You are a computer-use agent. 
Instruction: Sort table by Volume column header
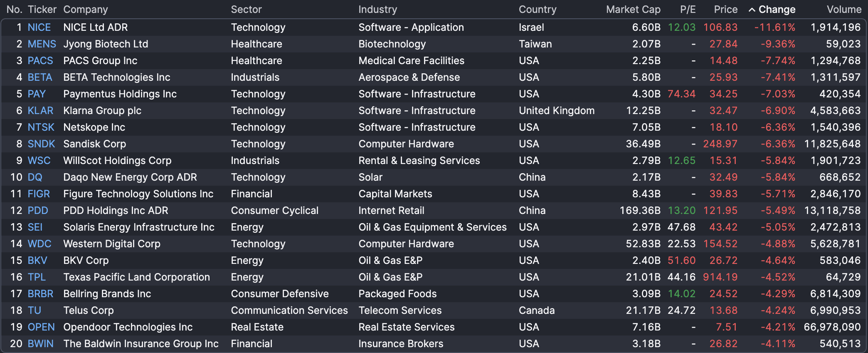[x=843, y=10]
